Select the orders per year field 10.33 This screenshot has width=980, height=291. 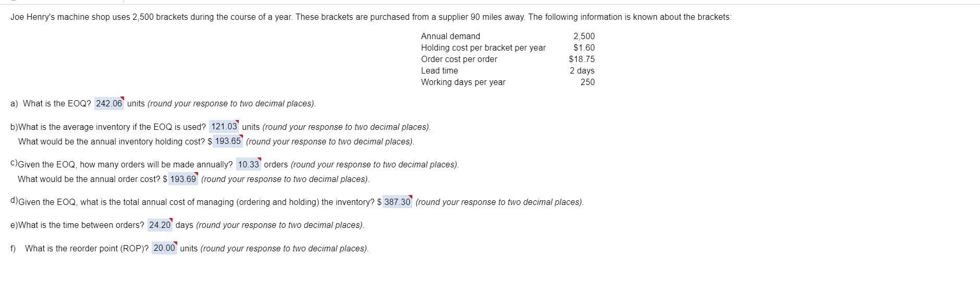point(249,164)
